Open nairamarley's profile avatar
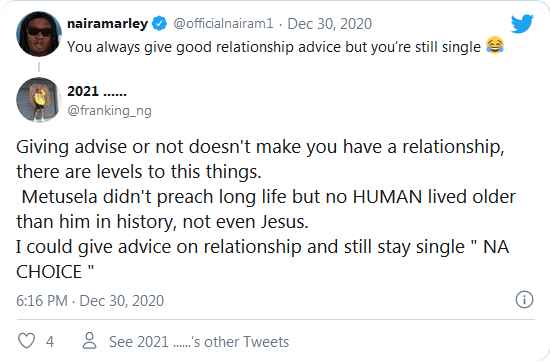Image resolution: width=550 pixels, height=362 pixels. click(39, 34)
